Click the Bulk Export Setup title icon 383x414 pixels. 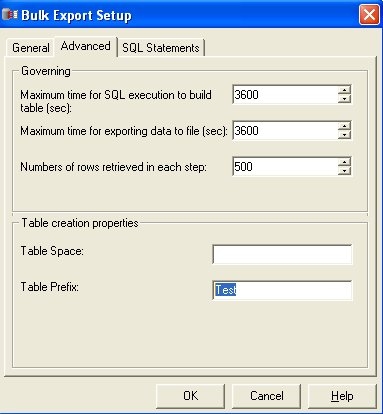9,15
